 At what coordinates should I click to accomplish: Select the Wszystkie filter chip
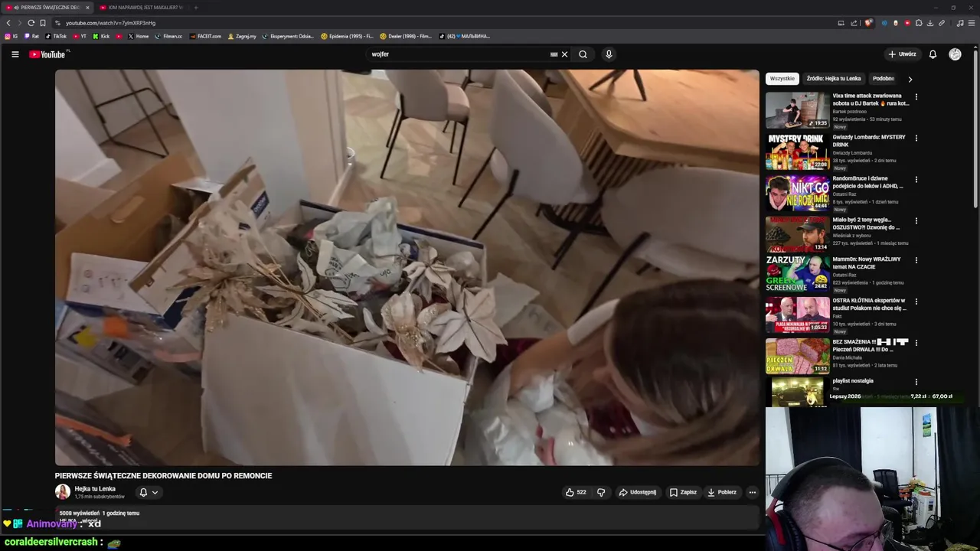coord(782,78)
